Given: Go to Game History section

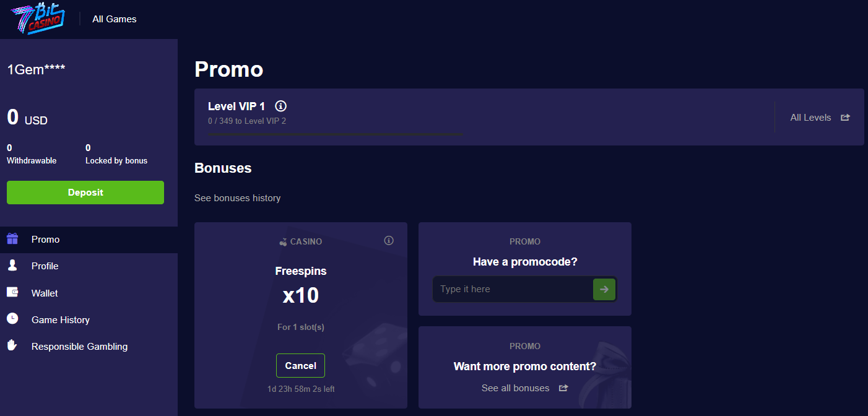Looking at the screenshot, I should (61, 319).
